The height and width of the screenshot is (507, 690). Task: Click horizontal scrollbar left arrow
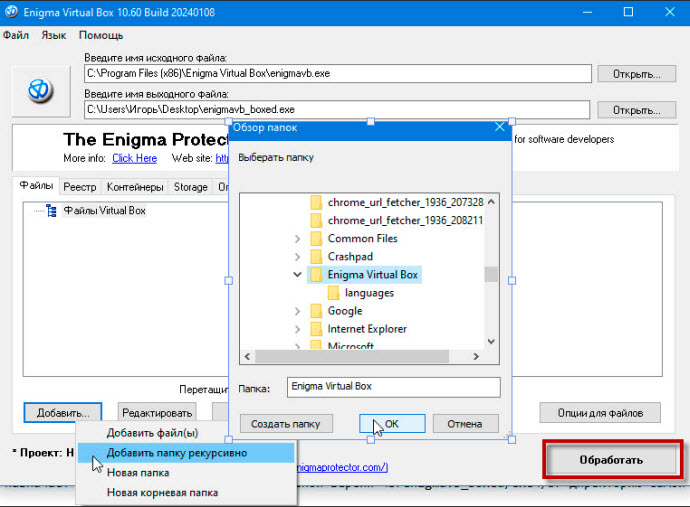tap(247, 356)
